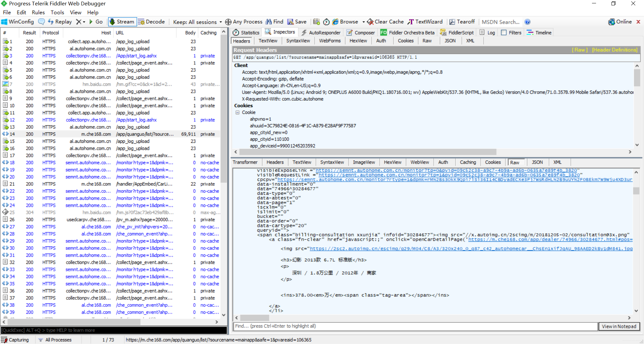The height and width of the screenshot is (344, 644).
Task: Click the Any Process target icon
Action: (228, 22)
